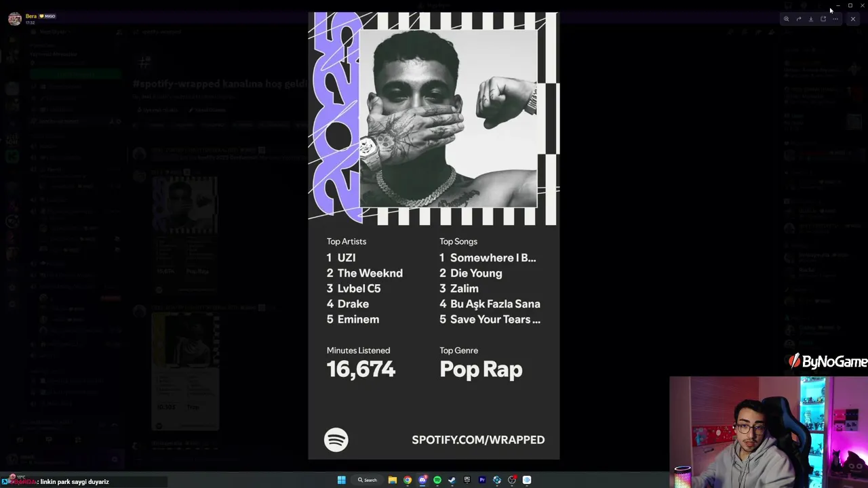Image resolution: width=868 pixels, height=488 pixels.
Task: Open the Windows Start menu
Action: (342, 480)
